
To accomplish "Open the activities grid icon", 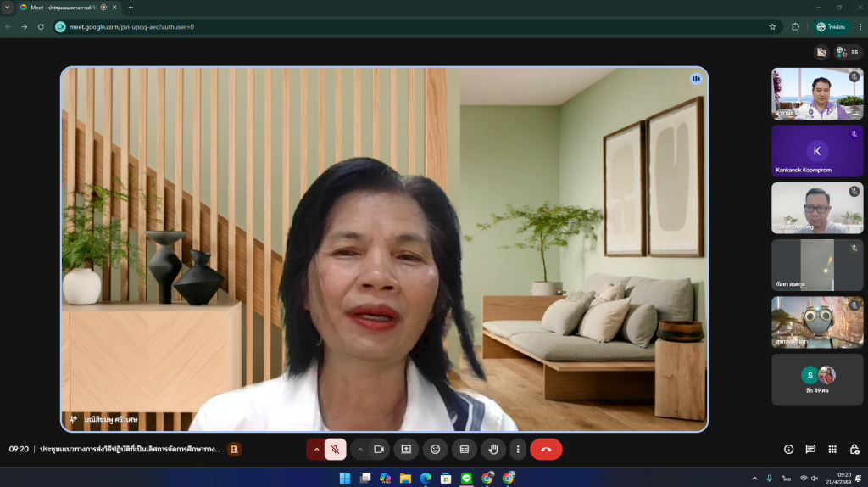I will 832,449.
